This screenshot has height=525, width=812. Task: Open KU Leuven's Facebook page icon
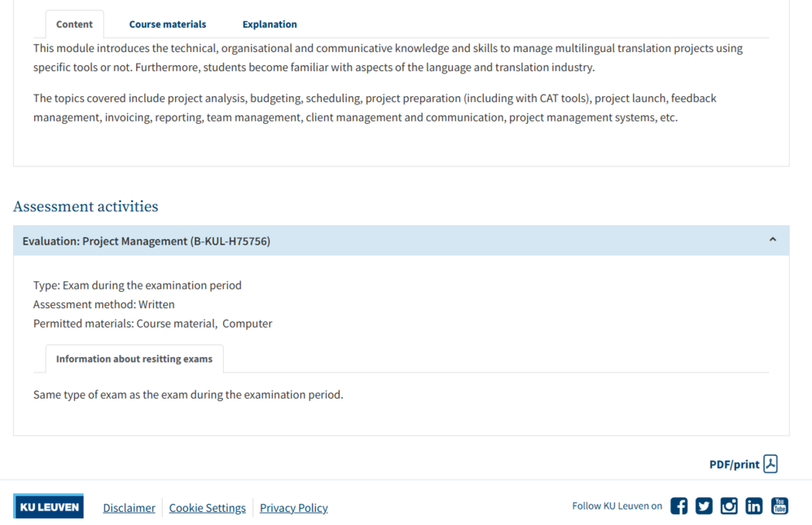(678, 506)
